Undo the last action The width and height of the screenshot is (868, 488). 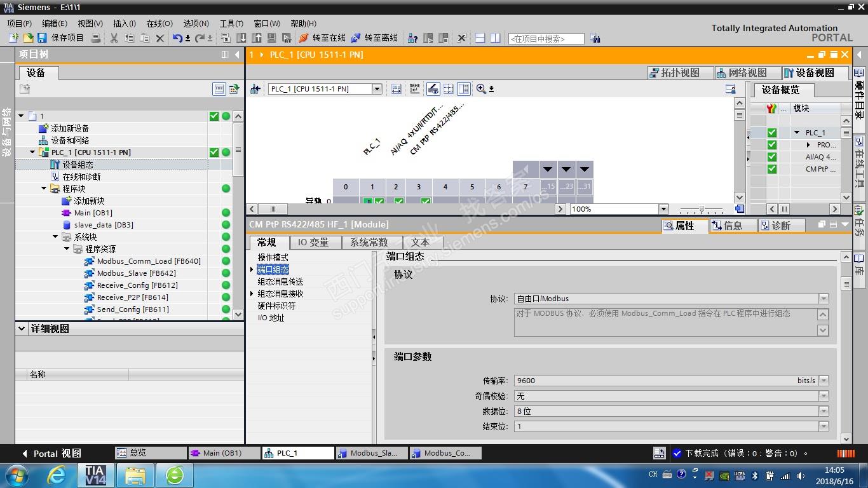[177, 38]
